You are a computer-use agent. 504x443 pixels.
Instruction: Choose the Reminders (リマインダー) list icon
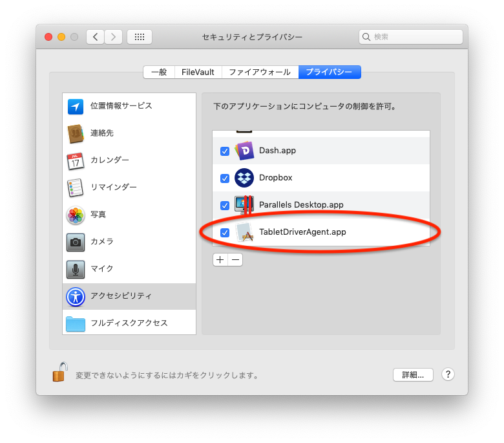(x=76, y=188)
